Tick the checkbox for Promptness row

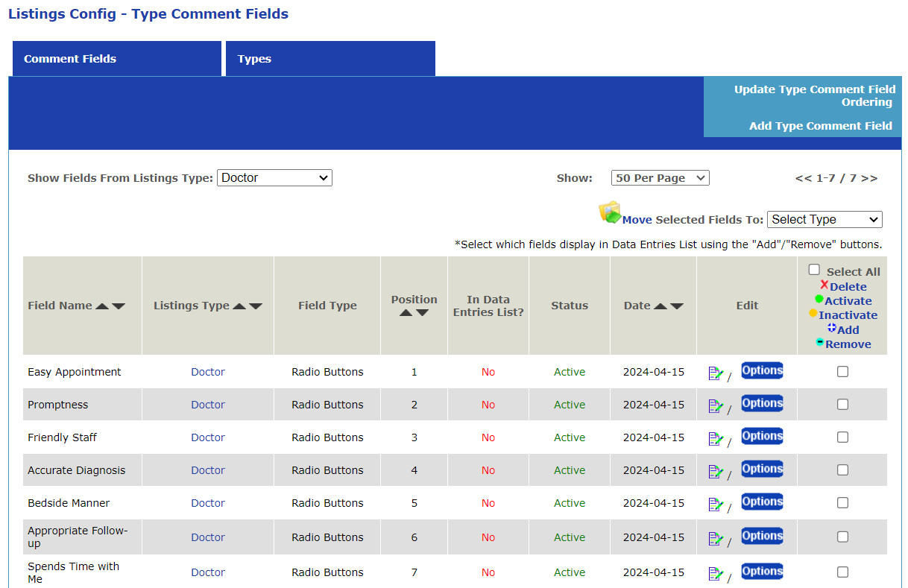coord(842,405)
